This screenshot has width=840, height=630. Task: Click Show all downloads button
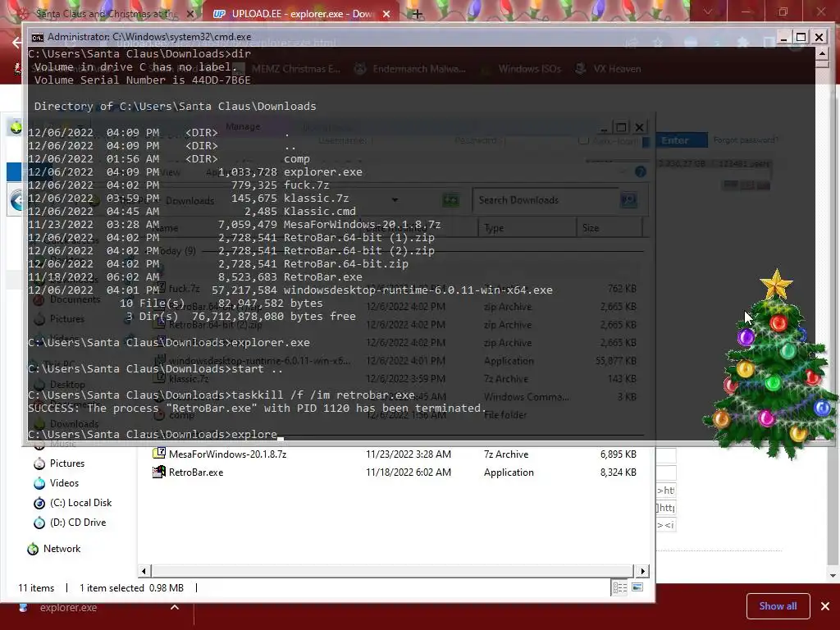(x=778, y=606)
